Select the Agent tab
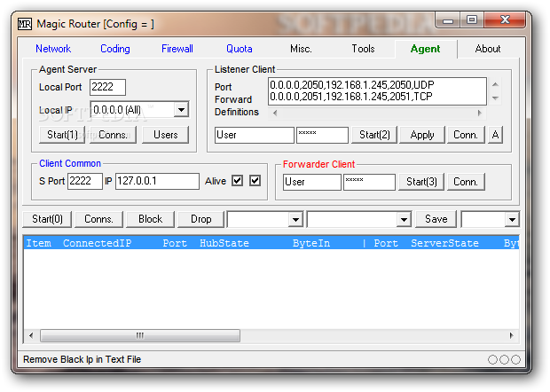 (425, 49)
